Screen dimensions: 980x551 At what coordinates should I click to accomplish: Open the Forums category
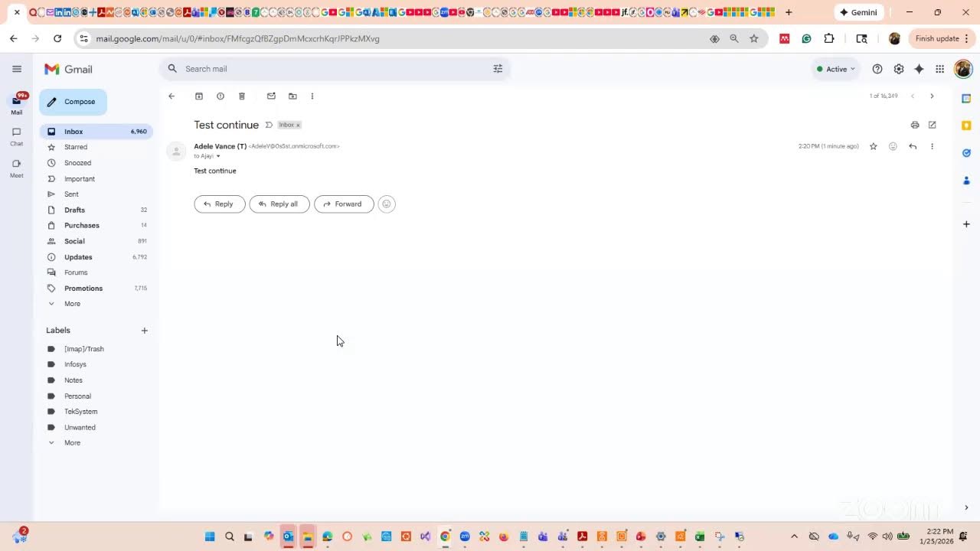pyautogui.click(x=96, y=272)
